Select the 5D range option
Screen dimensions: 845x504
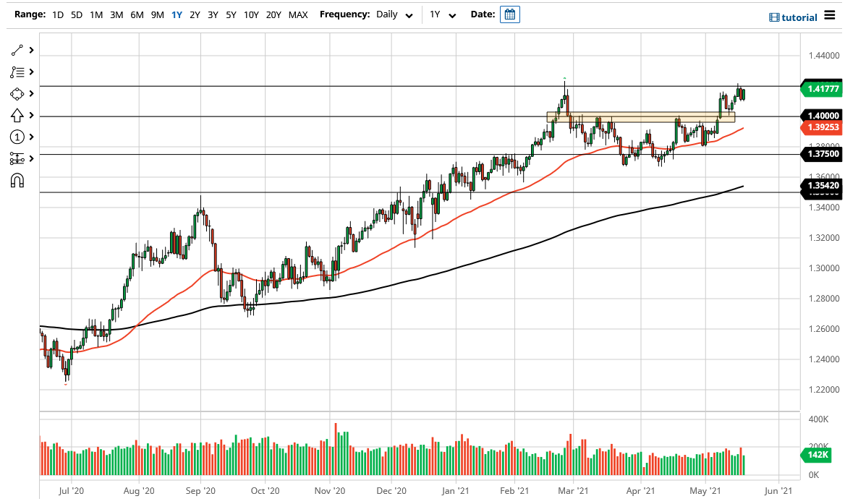click(x=75, y=14)
